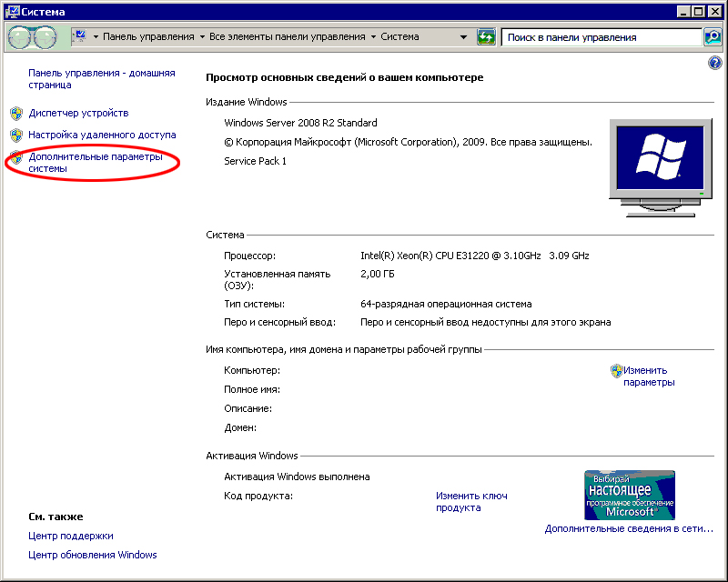Click the shield icon beside Изменить параметры
The image size is (728, 582).
pyautogui.click(x=616, y=370)
